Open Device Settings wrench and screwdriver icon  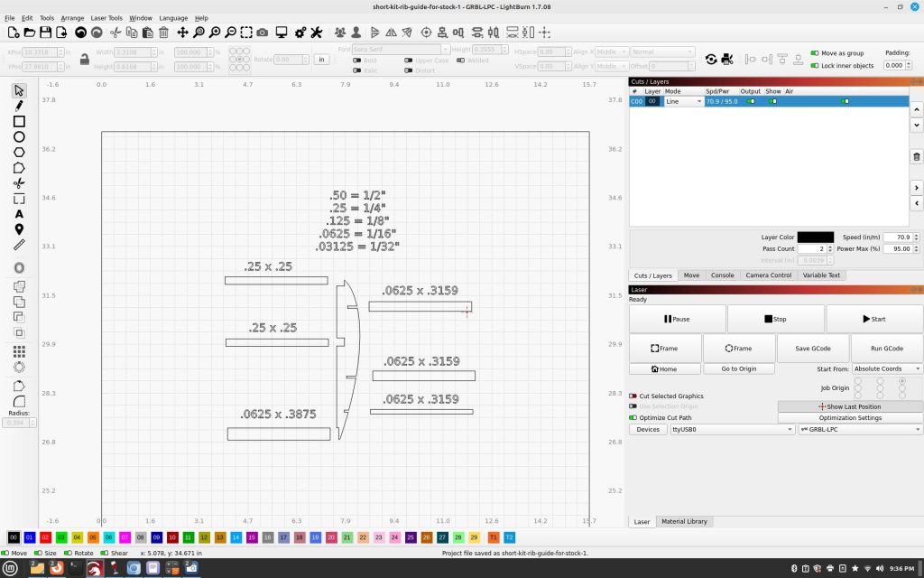[317, 33]
